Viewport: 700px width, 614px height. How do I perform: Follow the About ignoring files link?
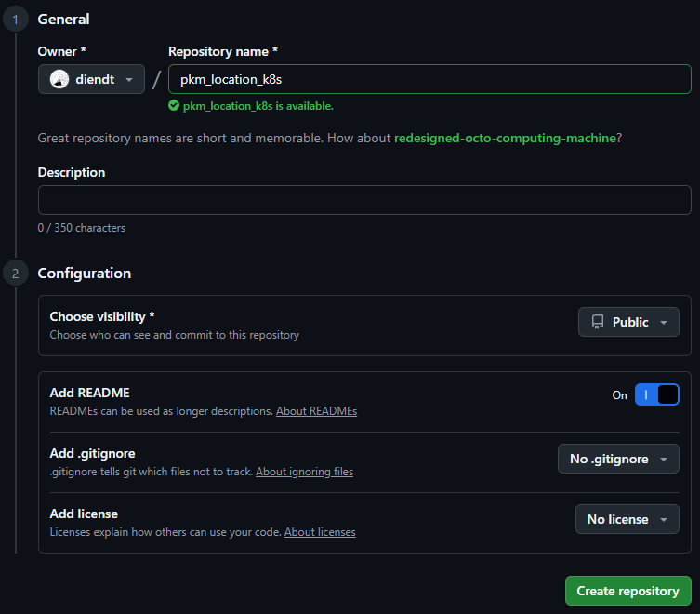304,472
